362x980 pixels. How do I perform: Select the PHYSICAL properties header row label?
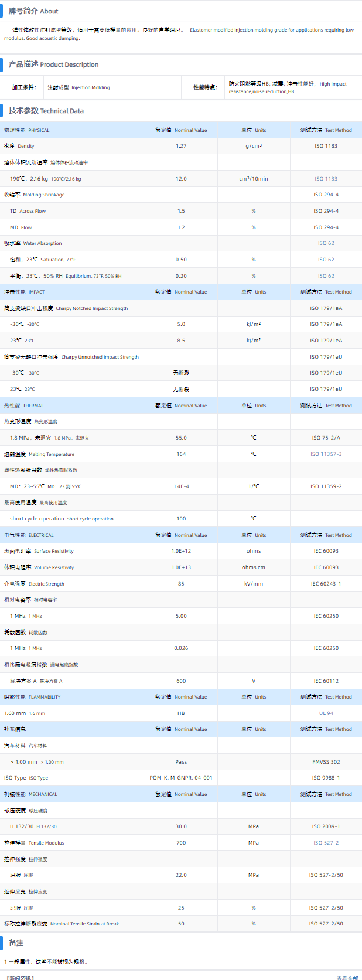point(27,130)
